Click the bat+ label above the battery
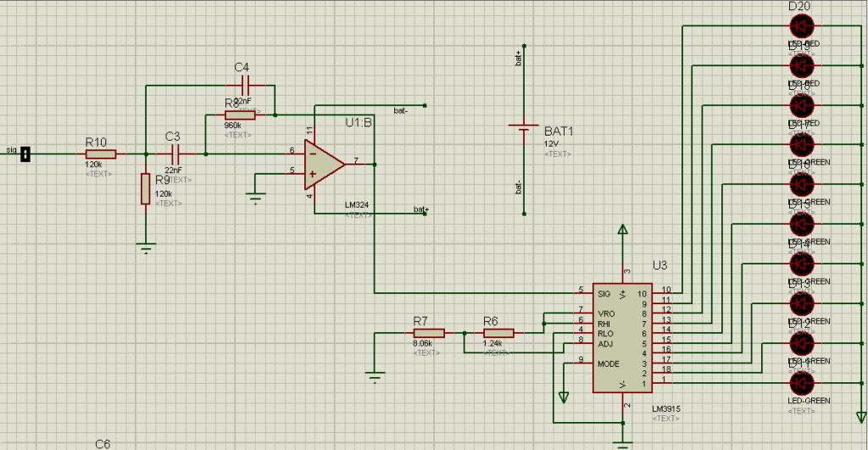Screen dimensions: 868x450 519,58
